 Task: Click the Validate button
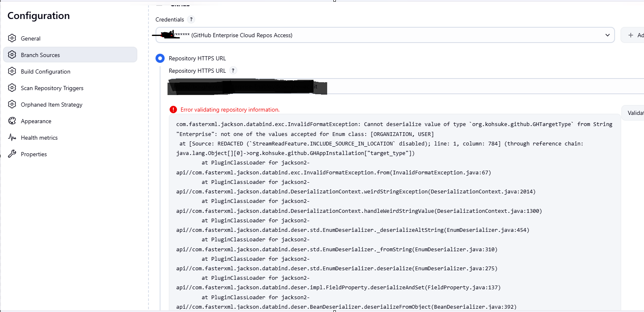[635, 113]
